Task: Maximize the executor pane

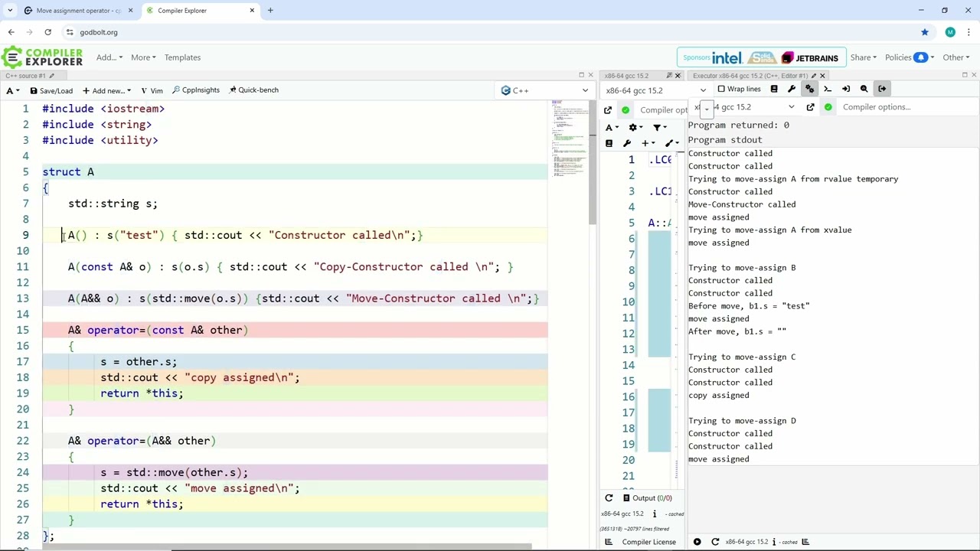Action: (x=965, y=75)
